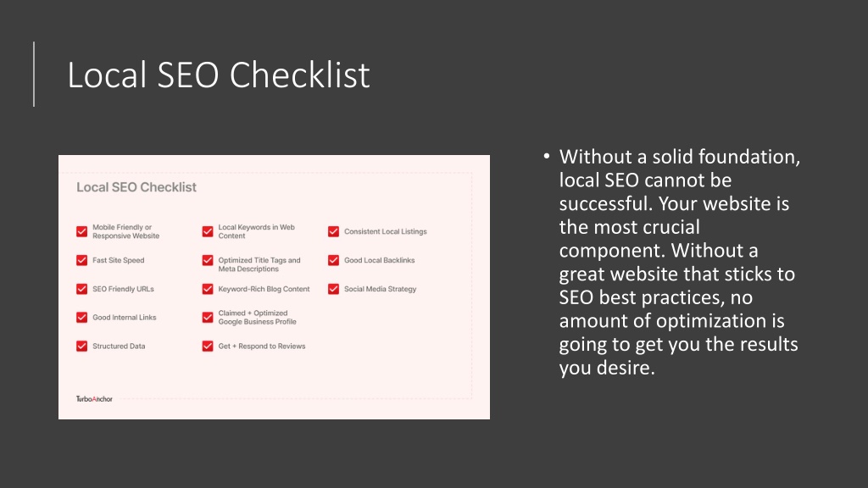The image size is (868, 488).
Task: Toggle the Fast Site Speed checkbox
Action: (82, 260)
